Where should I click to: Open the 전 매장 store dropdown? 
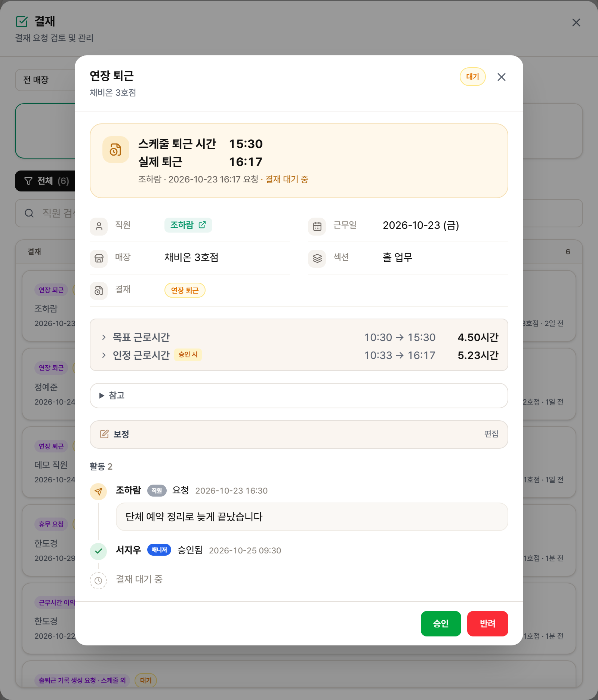pos(45,80)
